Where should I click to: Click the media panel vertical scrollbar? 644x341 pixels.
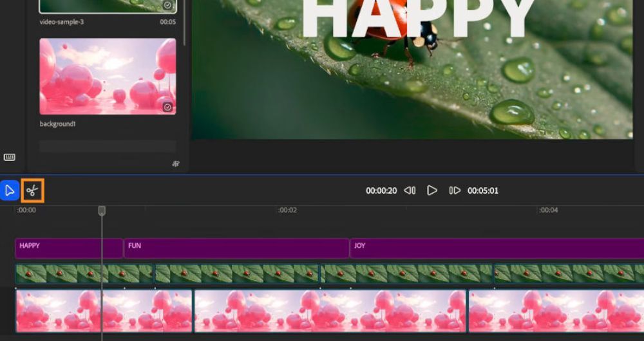pyautogui.click(x=185, y=23)
